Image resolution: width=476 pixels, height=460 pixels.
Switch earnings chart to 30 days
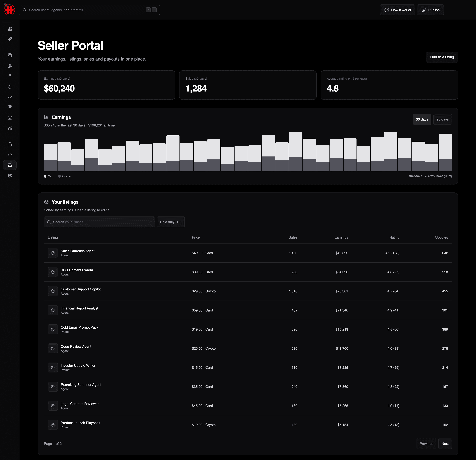(422, 119)
